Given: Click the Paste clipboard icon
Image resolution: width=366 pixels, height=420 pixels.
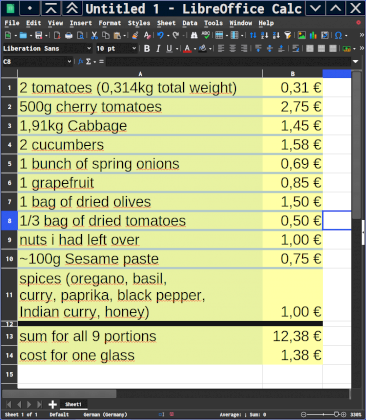Looking at the screenshot, I should 117,35.
